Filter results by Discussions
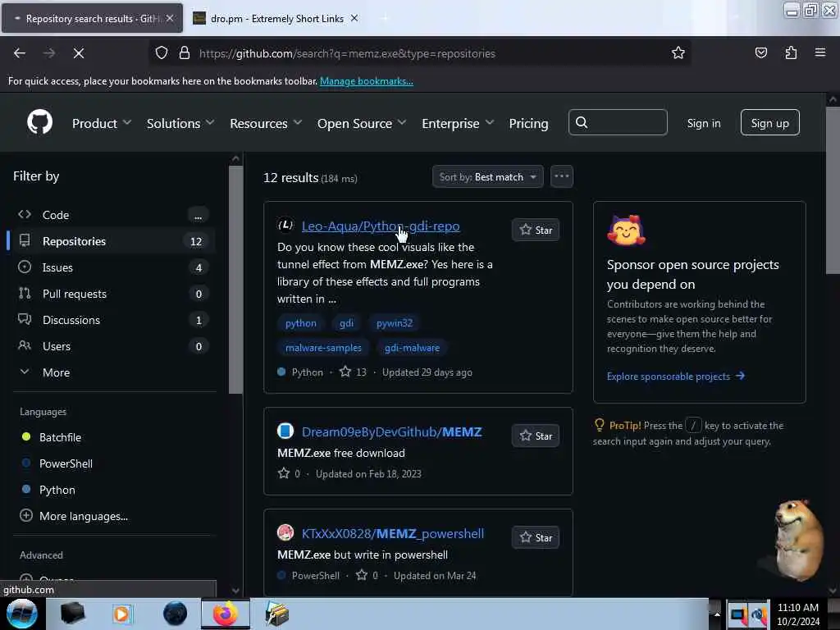 [x=112, y=320]
